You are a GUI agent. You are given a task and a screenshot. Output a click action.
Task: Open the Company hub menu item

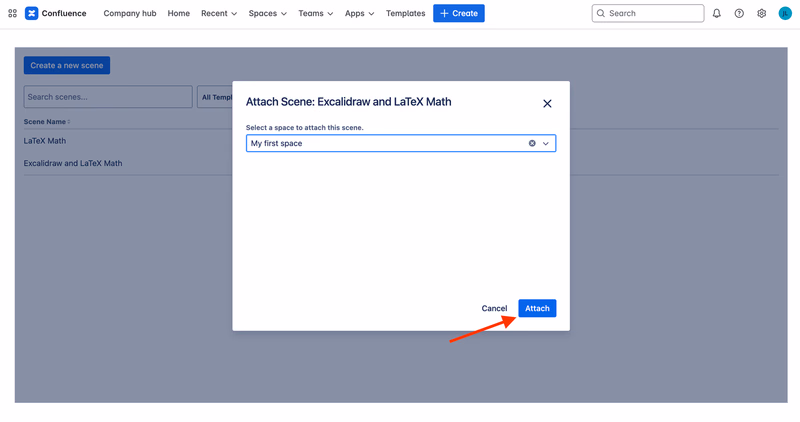click(x=130, y=13)
